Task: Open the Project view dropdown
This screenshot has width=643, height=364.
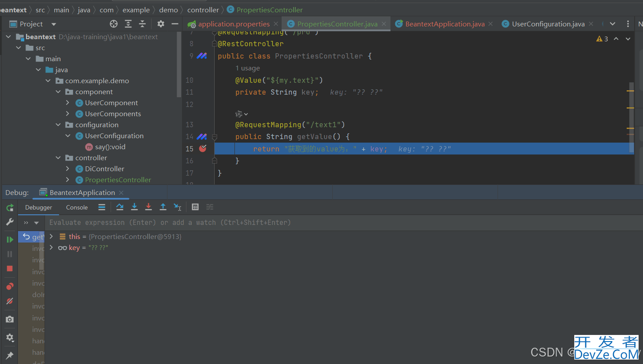Action: 54,24
